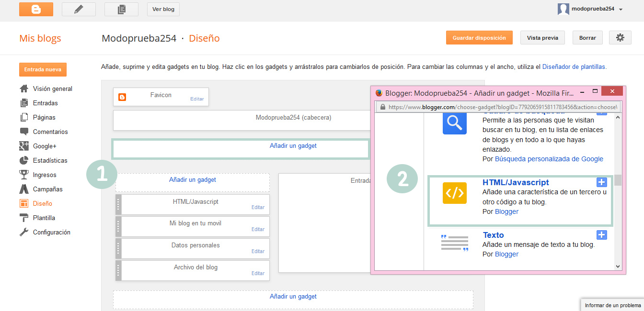Viewport: 644px width, 311px height.
Task: Click the Entradas document icon
Action: (x=24, y=103)
